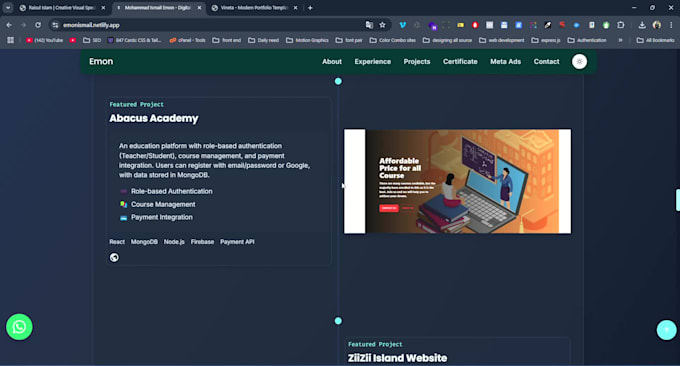
Task: Bookmark this page with the star icon
Action: [x=382, y=25]
